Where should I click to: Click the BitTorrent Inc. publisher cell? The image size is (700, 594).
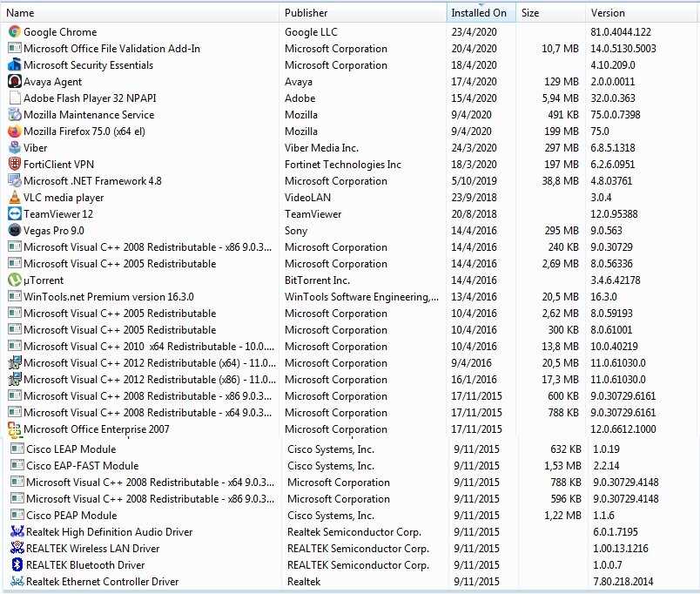click(x=317, y=280)
